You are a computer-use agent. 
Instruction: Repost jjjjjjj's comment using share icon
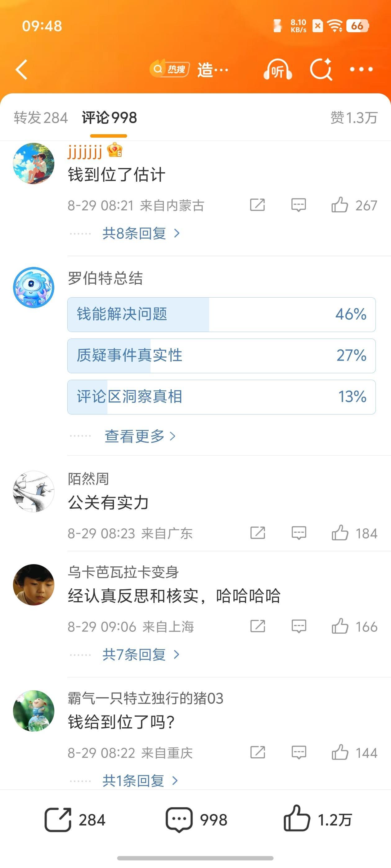(x=257, y=205)
